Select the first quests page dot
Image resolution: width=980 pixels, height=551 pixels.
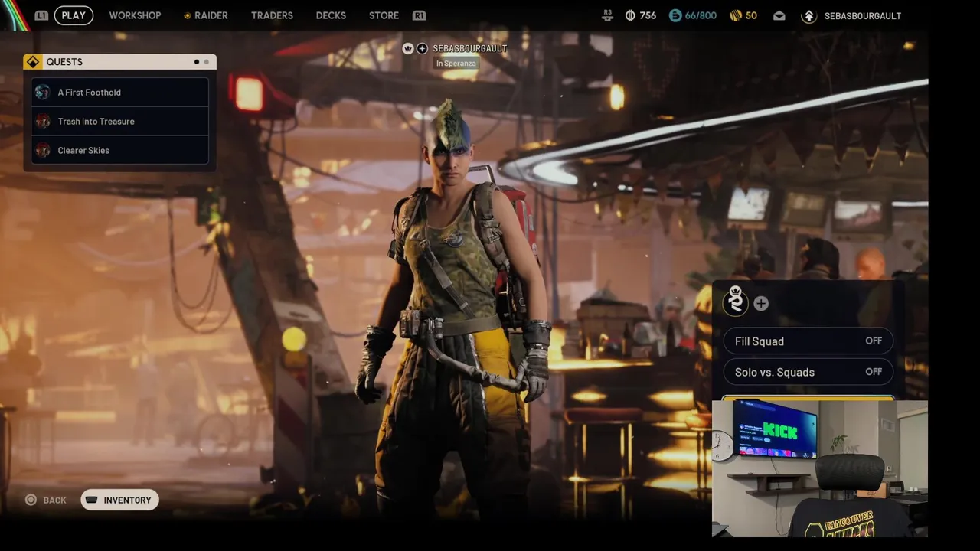coord(197,62)
